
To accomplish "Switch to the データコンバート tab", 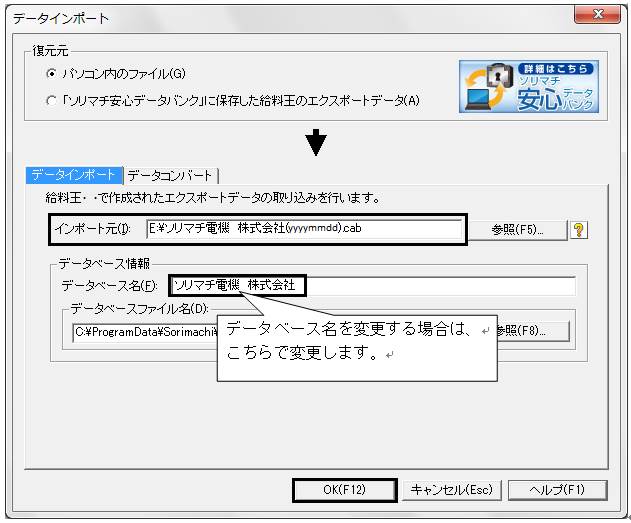I will pos(171,176).
